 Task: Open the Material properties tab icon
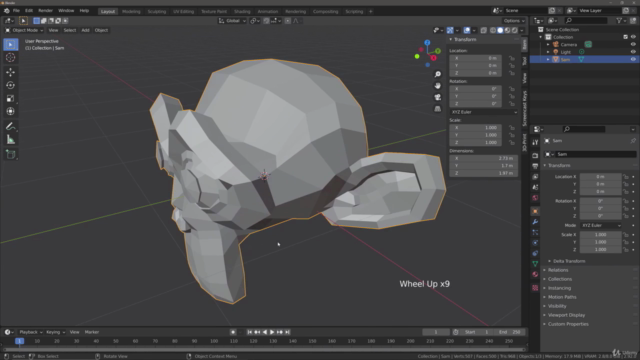pos(535,274)
